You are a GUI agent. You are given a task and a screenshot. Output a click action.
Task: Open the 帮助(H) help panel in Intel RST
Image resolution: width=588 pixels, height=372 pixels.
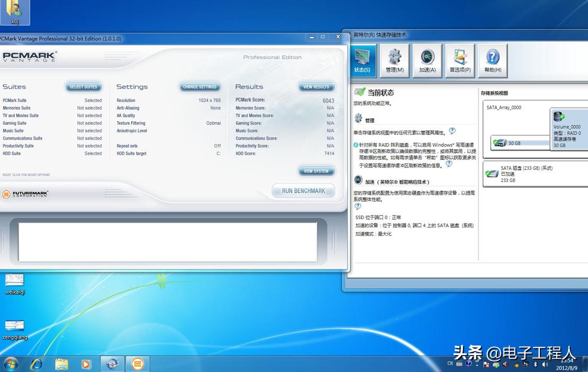pos(492,60)
